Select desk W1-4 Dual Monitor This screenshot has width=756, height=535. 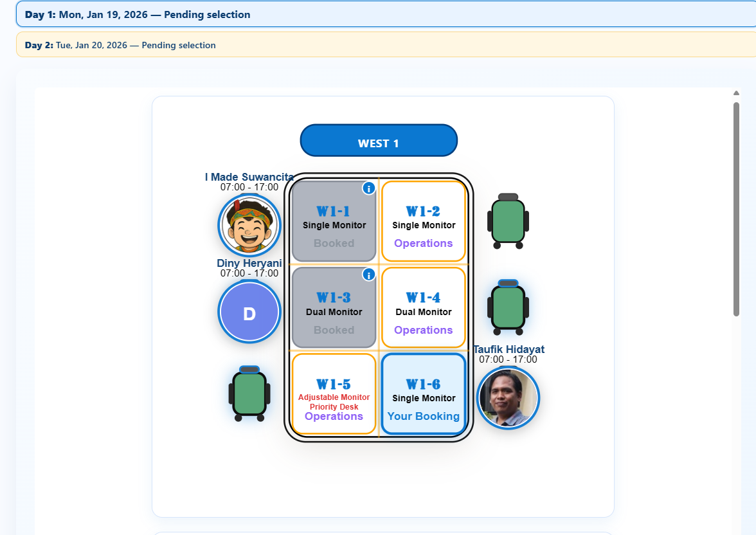coord(423,308)
